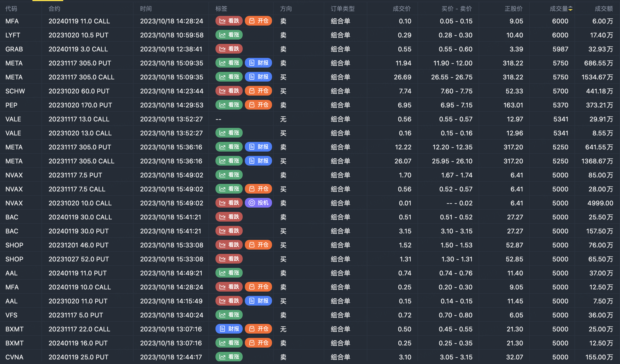
Task: Sort by the 成交量 sort arrows icon
Action: pyautogui.click(x=570, y=9)
